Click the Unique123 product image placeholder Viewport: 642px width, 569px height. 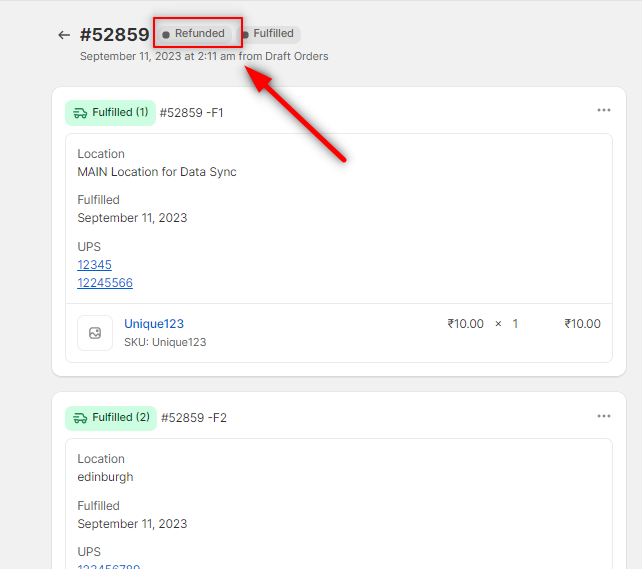(x=95, y=333)
